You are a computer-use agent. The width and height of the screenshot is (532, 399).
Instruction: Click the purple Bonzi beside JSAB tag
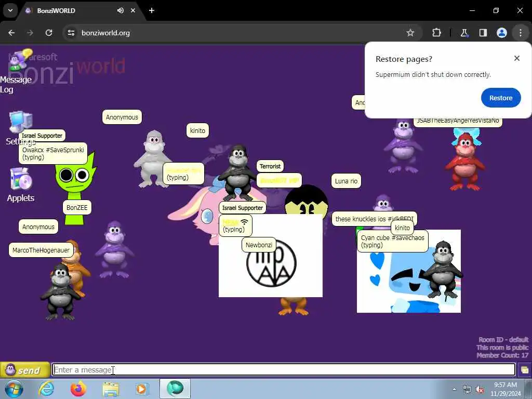[x=403, y=146]
